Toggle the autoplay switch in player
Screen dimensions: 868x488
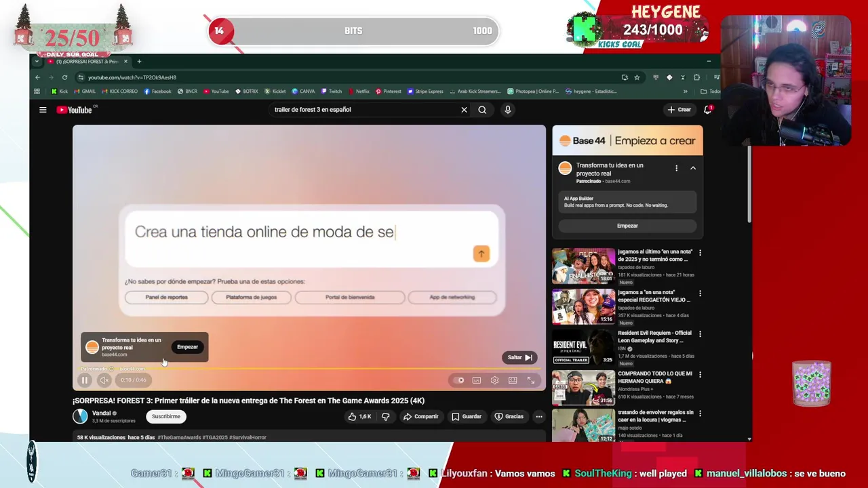[459, 380]
